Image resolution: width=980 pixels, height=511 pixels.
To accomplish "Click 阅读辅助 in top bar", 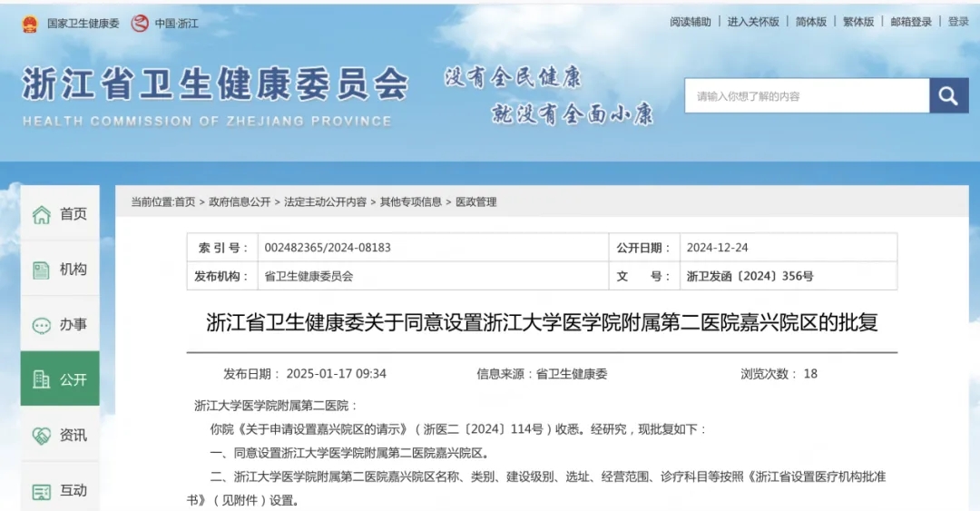I will point(691,22).
